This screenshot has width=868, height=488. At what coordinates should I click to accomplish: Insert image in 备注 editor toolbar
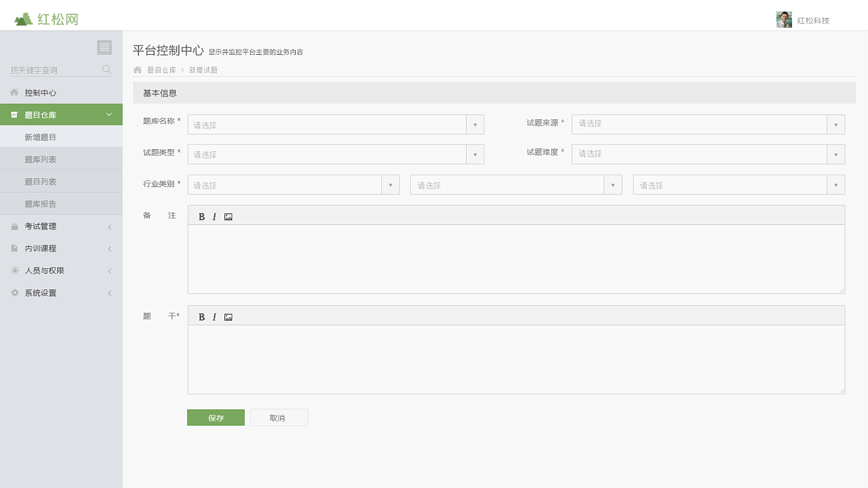click(229, 217)
